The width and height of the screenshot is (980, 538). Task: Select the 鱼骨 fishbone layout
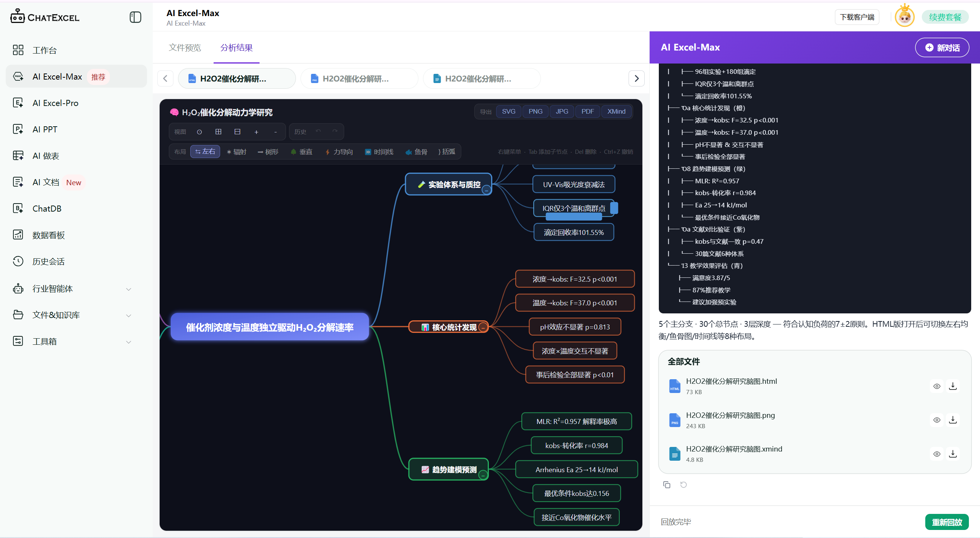click(416, 152)
